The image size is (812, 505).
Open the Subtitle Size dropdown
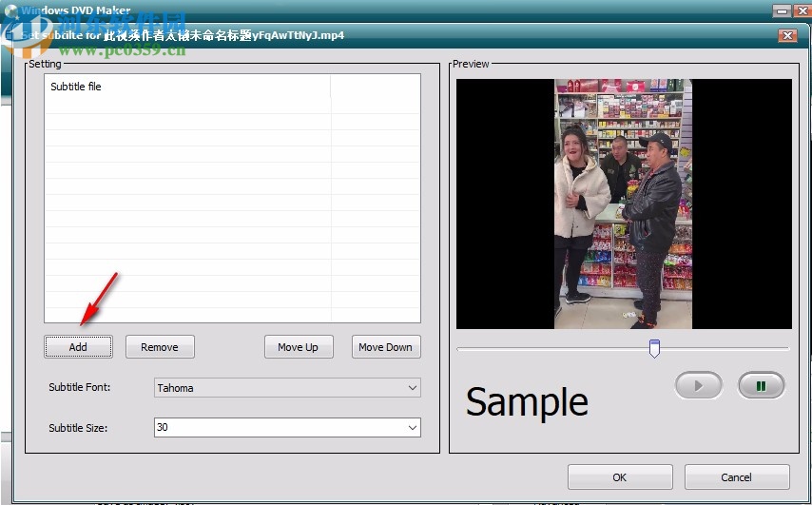coord(287,427)
